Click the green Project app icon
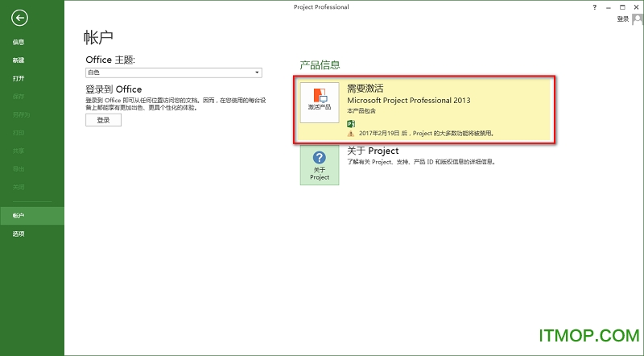The width and height of the screenshot is (644, 356). tap(351, 124)
